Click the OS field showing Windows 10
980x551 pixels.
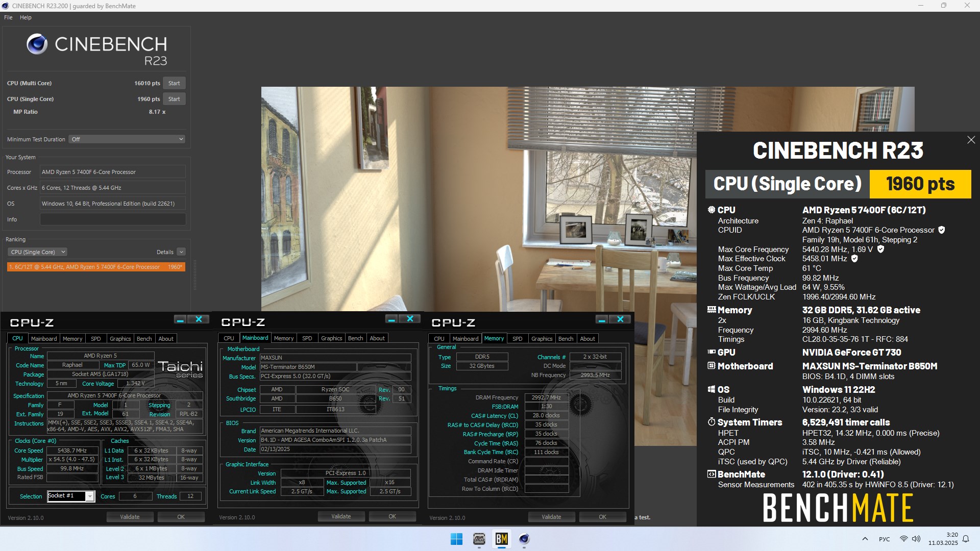pyautogui.click(x=113, y=204)
